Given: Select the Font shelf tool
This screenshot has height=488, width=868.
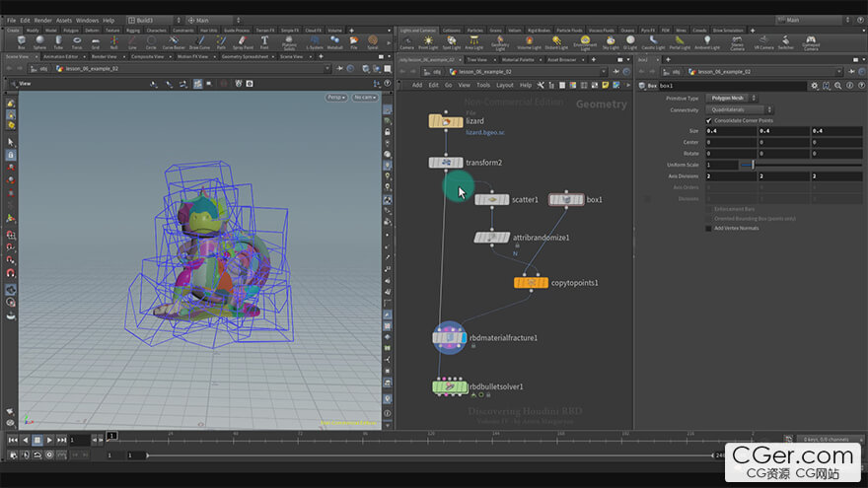Looking at the screenshot, I should (x=264, y=42).
